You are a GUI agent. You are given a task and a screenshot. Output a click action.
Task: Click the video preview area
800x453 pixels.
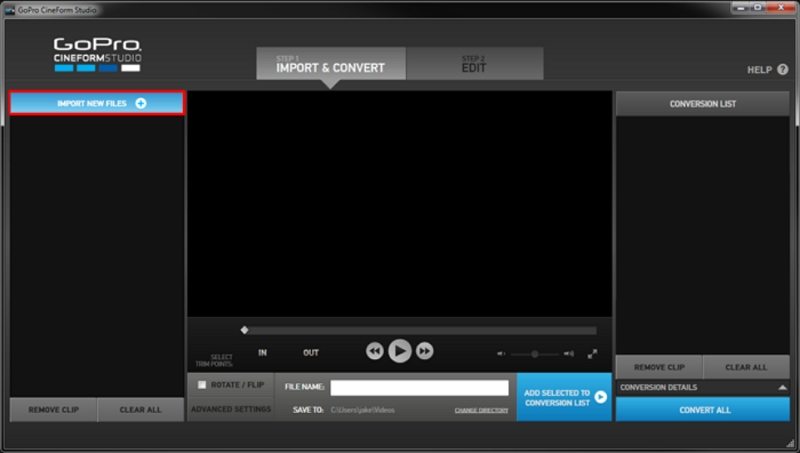click(399, 204)
